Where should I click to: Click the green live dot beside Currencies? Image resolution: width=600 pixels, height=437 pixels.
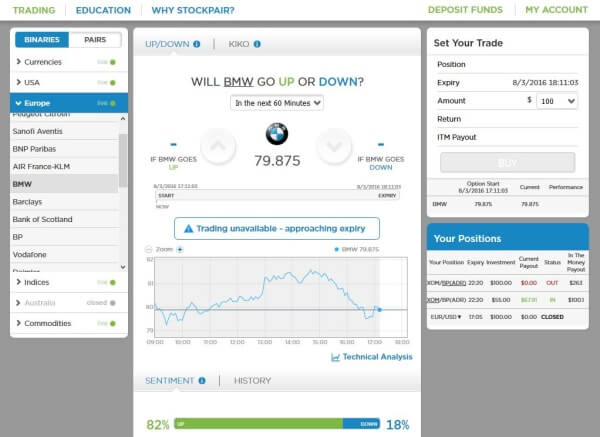[112, 62]
